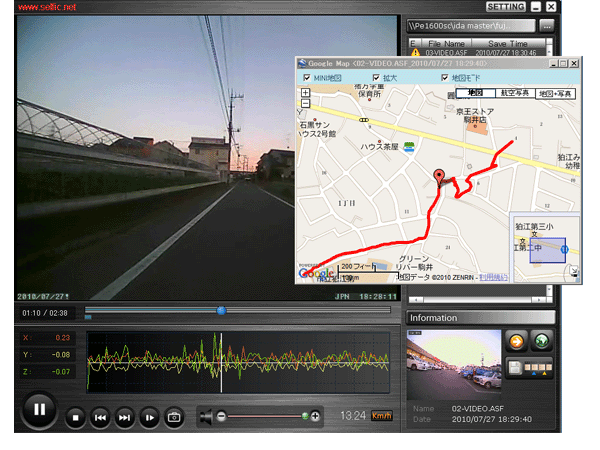Image resolution: width=600 pixels, height=450 pixels.
Task: Zoom out the Google map
Action: [305, 103]
